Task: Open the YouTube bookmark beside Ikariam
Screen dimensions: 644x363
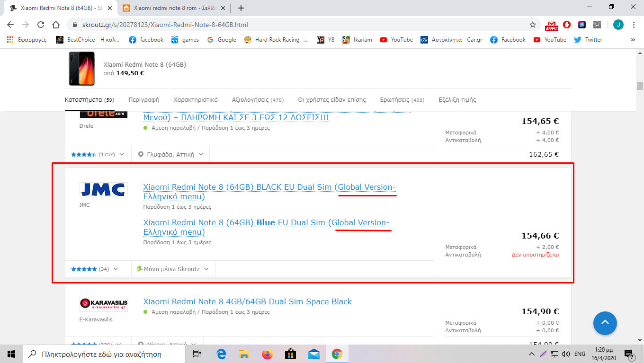Action: tap(396, 40)
